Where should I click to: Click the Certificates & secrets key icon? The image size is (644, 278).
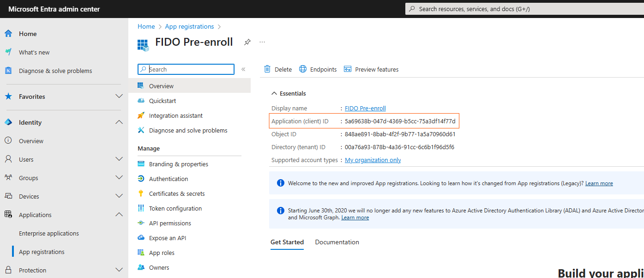[x=141, y=193]
